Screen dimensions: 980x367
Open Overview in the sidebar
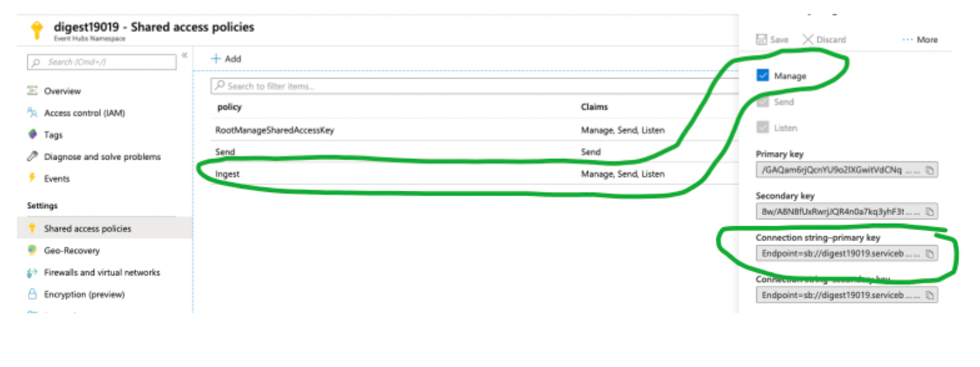pyautogui.click(x=62, y=91)
